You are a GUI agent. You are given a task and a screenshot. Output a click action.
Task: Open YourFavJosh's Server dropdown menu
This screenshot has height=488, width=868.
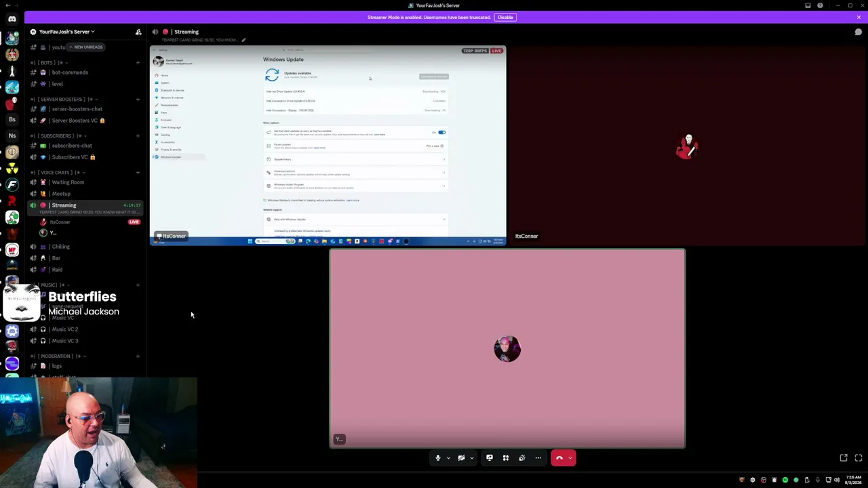66,32
